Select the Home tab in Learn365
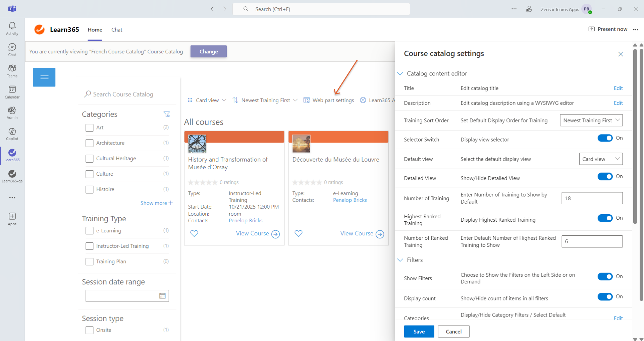644x341 pixels. [95, 30]
